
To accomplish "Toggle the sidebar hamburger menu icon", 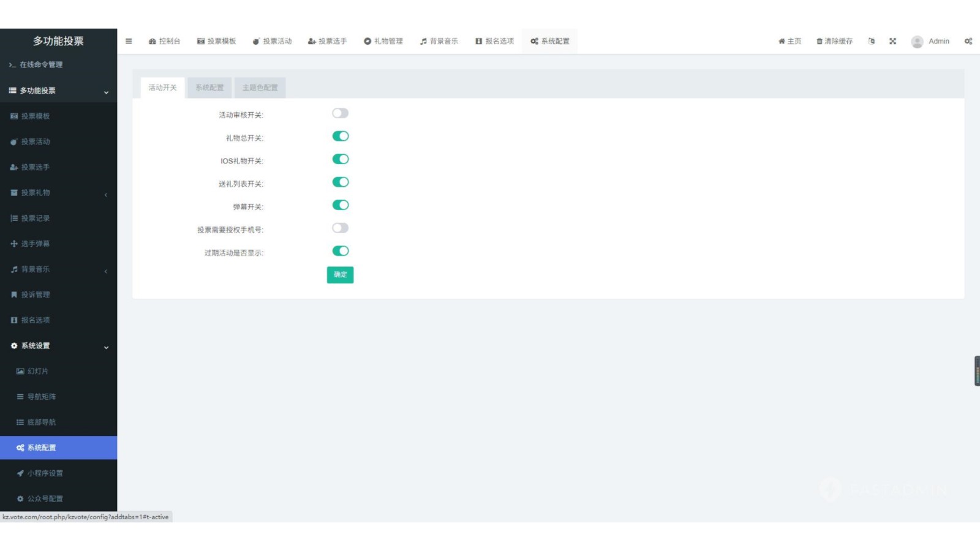I will point(129,41).
